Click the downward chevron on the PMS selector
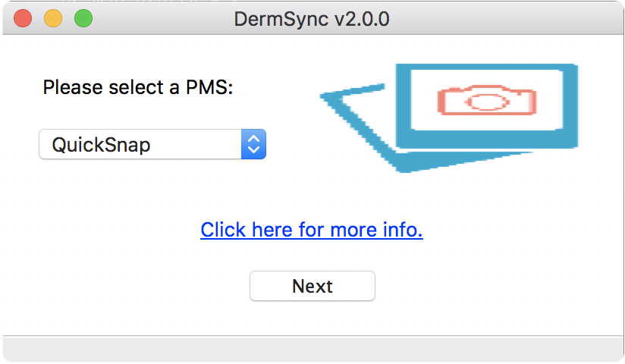The image size is (625, 364). click(x=254, y=150)
